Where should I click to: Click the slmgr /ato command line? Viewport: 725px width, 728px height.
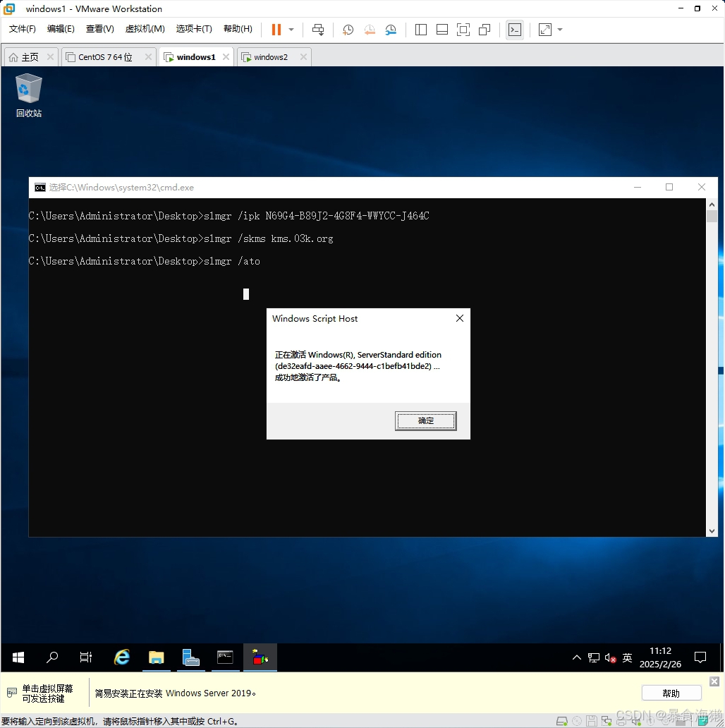tap(145, 262)
